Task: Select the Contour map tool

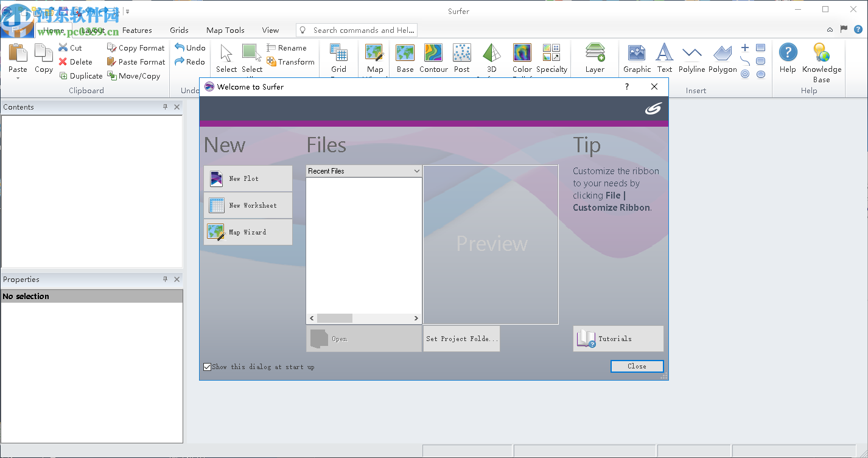Action: (x=433, y=58)
